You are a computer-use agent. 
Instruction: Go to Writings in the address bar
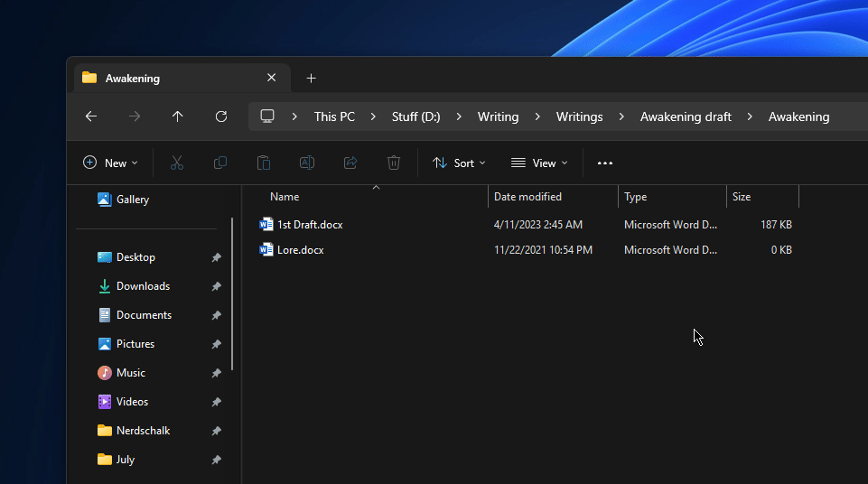[x=579, y=116]
